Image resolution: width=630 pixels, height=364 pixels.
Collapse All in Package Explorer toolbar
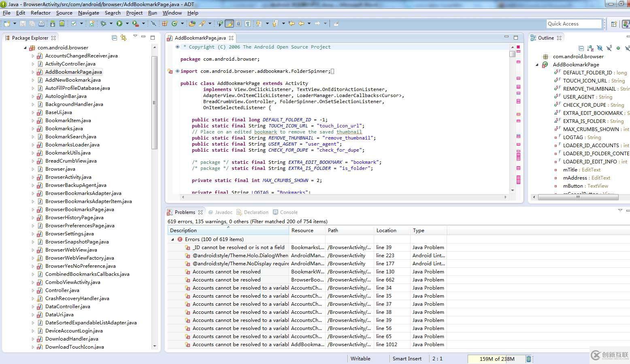(x=114, y=38)
